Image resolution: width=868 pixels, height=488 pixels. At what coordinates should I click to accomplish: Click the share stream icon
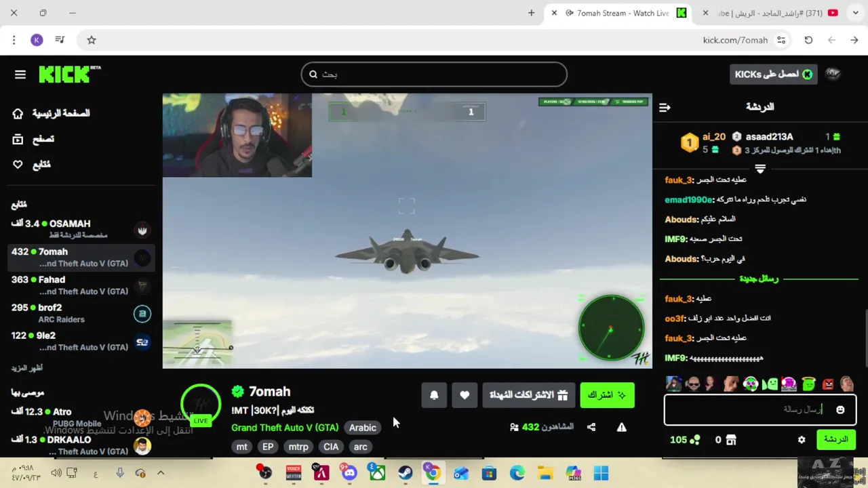pos(591,427)
